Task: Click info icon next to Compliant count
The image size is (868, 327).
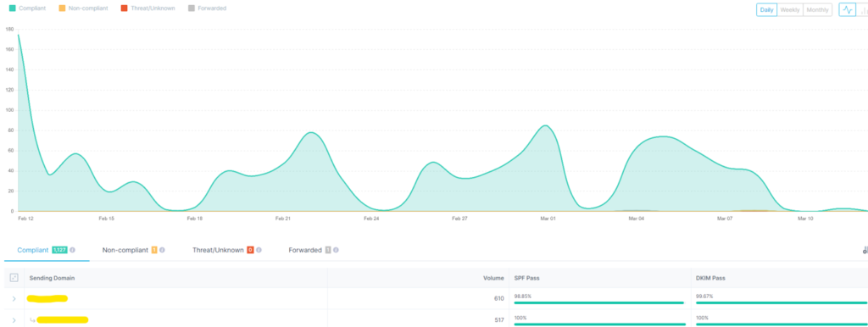Action: click(73, 250)
